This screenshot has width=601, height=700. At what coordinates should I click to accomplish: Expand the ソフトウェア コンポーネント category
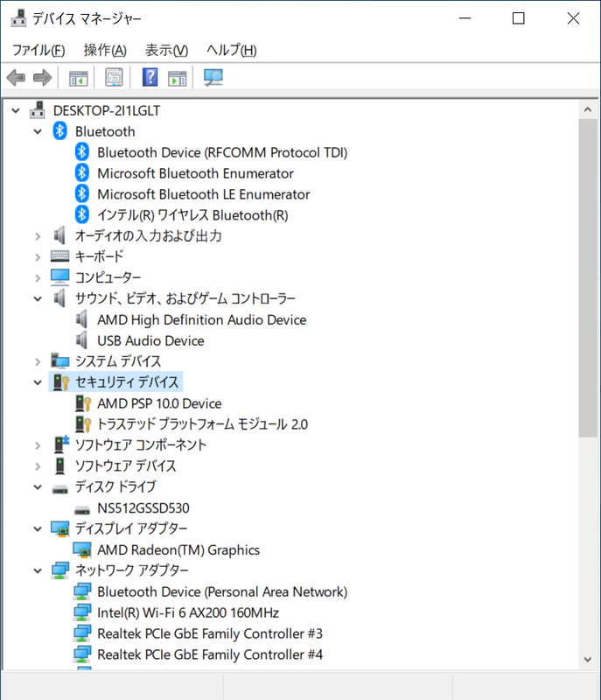(38, 445)
